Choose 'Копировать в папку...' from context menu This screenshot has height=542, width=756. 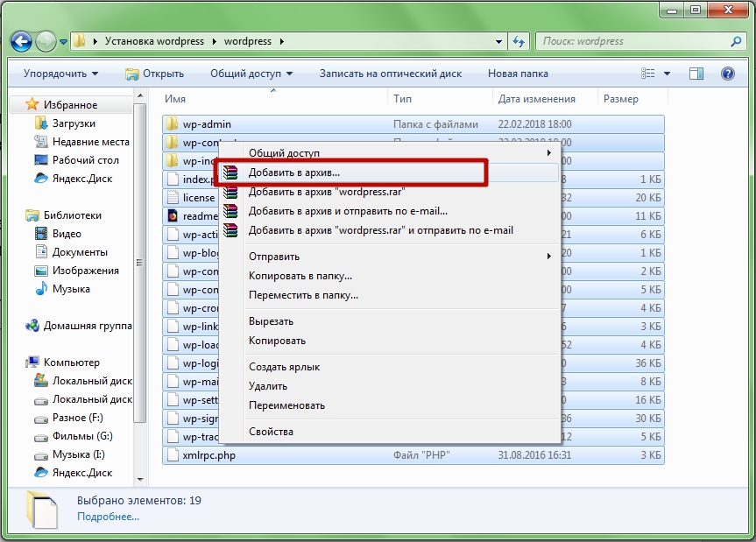(x=389, y=276)
